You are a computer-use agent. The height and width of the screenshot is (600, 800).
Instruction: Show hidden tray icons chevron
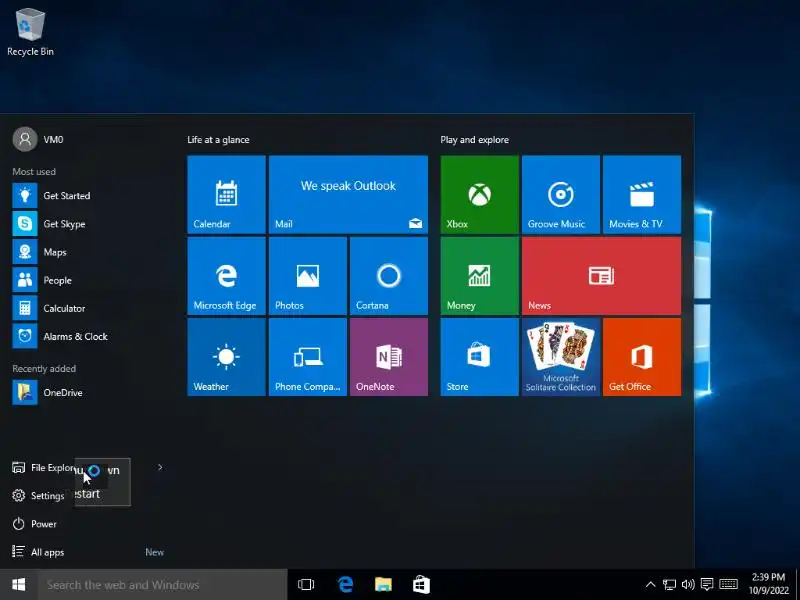[x=651, y=585]
